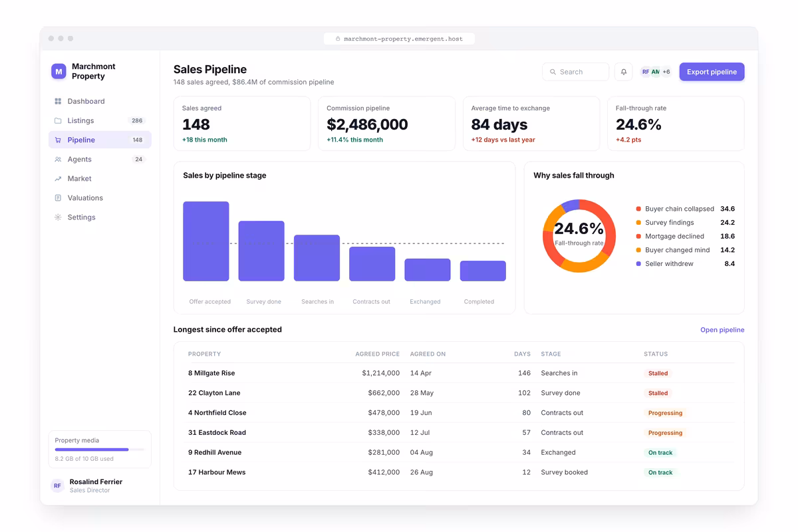The height and width of the screenshot is (532, 798).
Task: Click the Survey done bar
Action: pos(261,251)
